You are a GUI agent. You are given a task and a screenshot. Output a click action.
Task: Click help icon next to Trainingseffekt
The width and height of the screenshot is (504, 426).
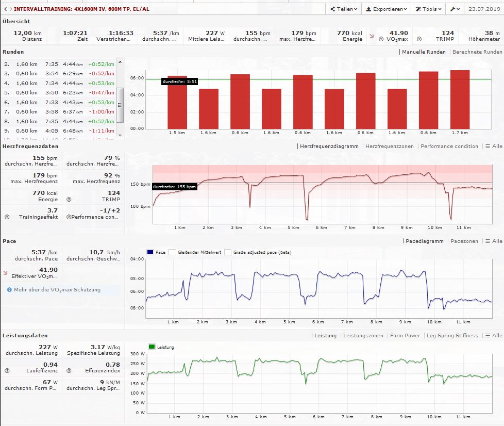tap(7, 217)
